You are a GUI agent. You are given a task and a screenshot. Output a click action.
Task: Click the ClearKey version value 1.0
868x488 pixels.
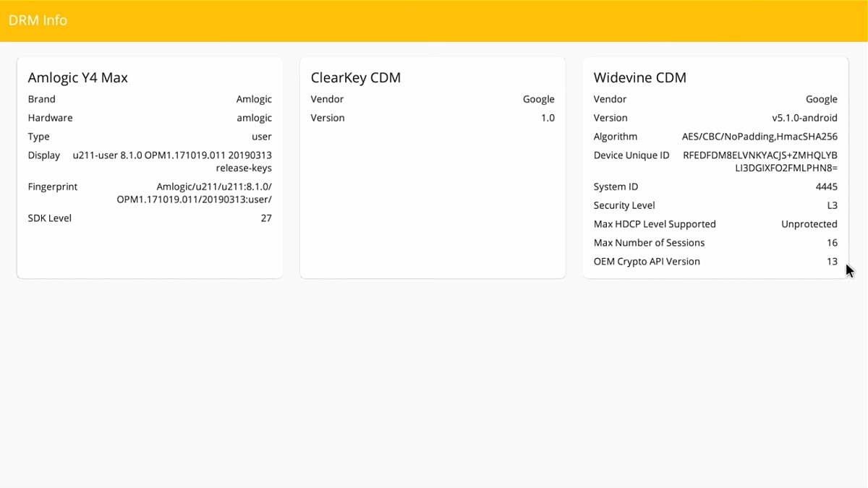(x=548, y=118)
